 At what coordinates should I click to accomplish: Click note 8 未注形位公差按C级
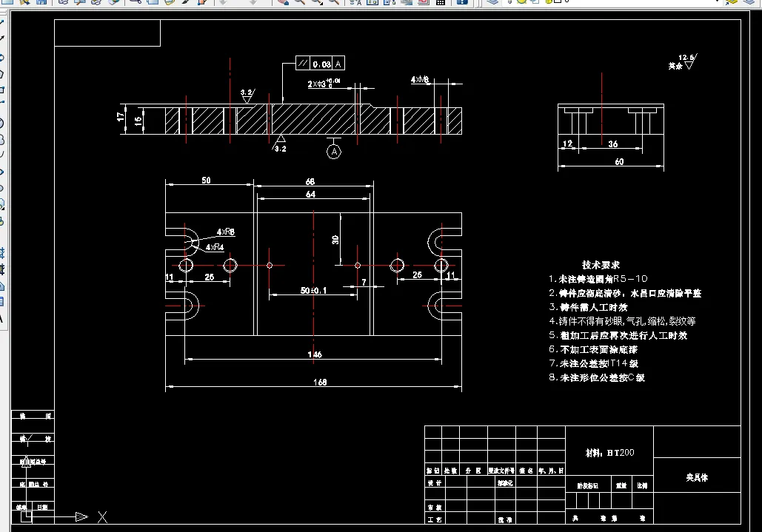(x=597, y=377)
